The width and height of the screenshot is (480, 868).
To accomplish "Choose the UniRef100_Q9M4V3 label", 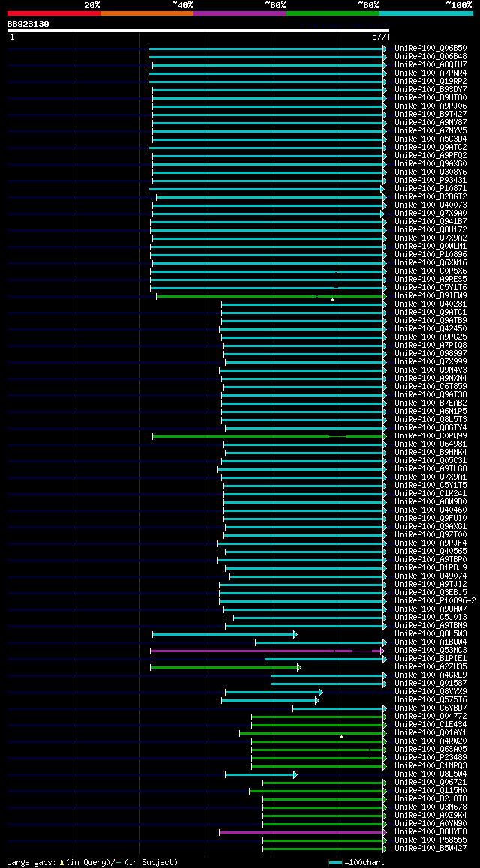I will coord(430,370).
